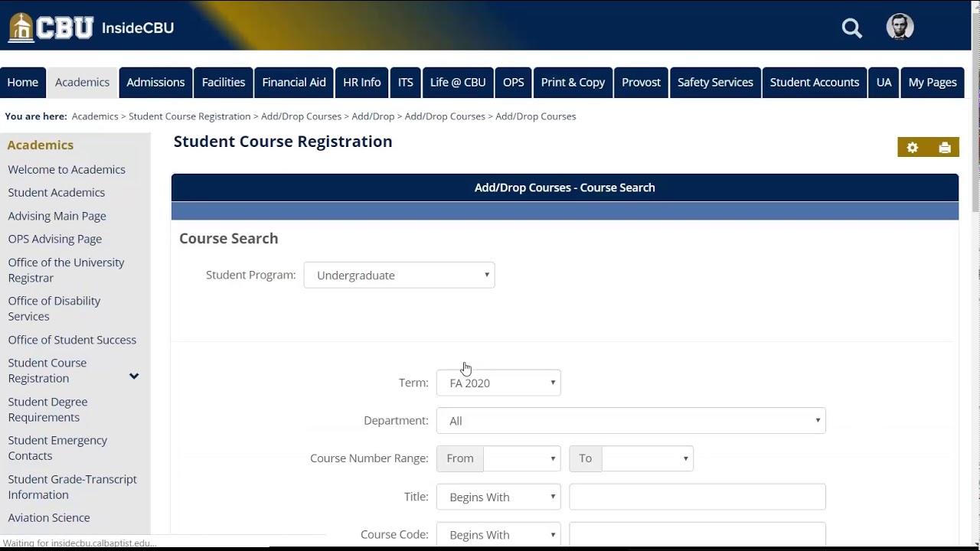Image resolution: width=980 pixels, height=551 pixels.
Task: Open the Admissions tab
Action: [155, 83]
